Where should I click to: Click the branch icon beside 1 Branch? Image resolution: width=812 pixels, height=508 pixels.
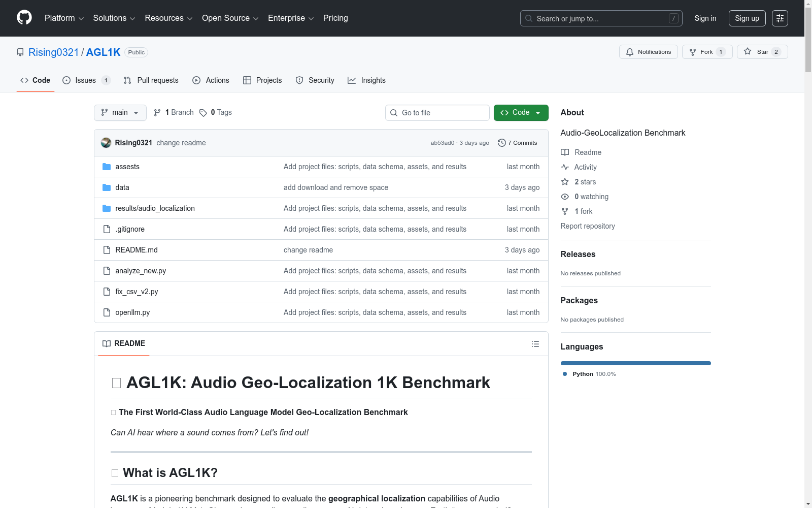tap(157, 113)
